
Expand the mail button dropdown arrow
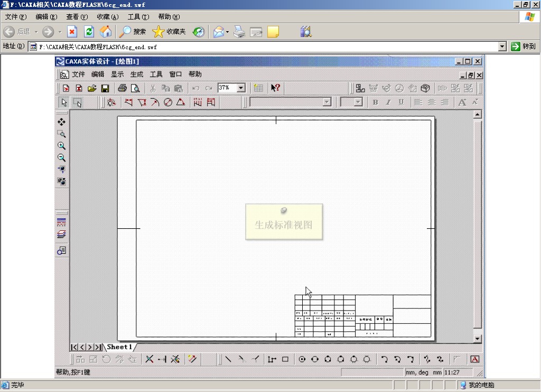pos(227,32)
